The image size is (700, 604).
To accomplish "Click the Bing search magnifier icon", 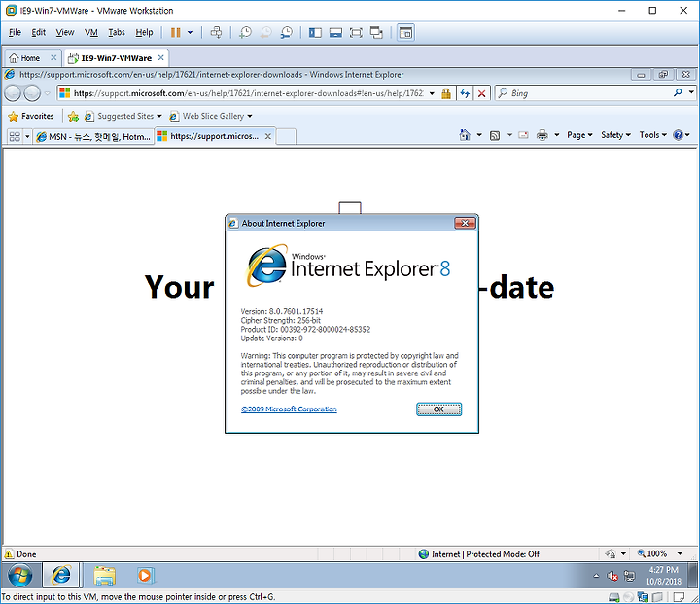I will (x=678, y=93).
